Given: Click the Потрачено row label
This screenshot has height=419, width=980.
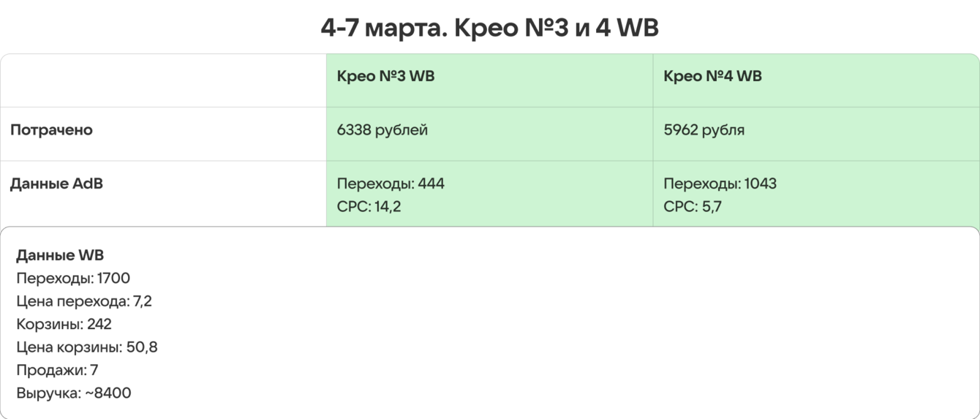Looking at the screenshot, I should 51,130.
